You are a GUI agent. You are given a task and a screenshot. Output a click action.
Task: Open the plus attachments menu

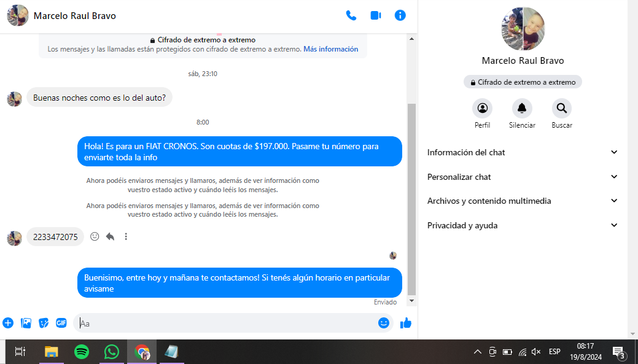[8, 323]
